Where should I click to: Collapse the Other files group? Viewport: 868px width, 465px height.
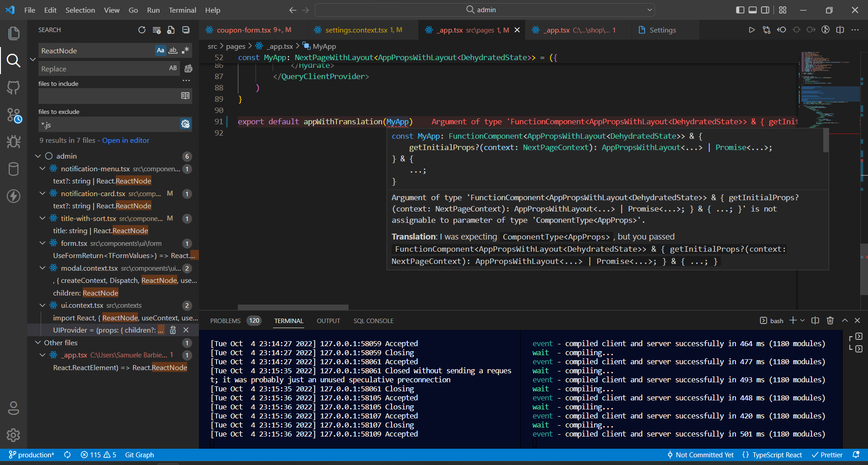pos(38,343)
